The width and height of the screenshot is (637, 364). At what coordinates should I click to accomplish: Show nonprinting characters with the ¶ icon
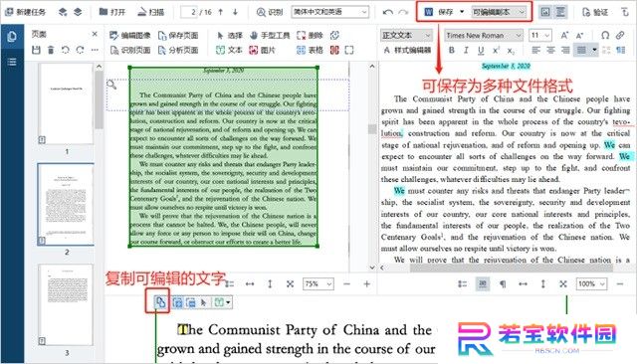click(503, 284)
